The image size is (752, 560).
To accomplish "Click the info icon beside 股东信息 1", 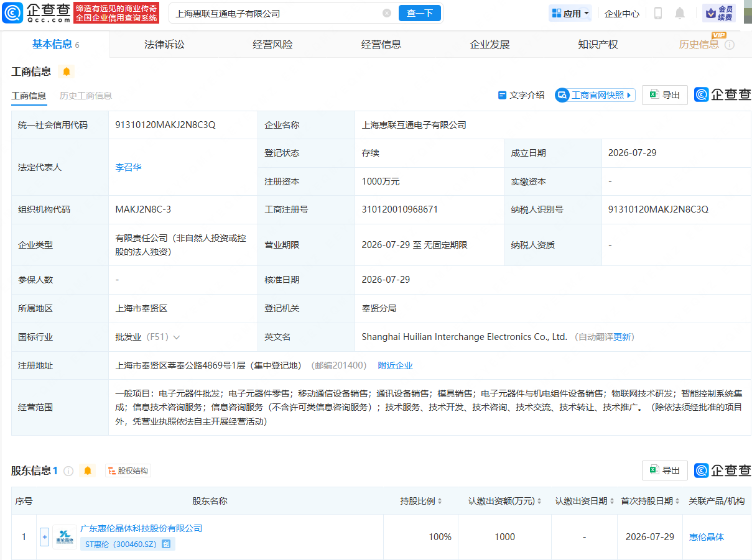I will click(68, 471).
